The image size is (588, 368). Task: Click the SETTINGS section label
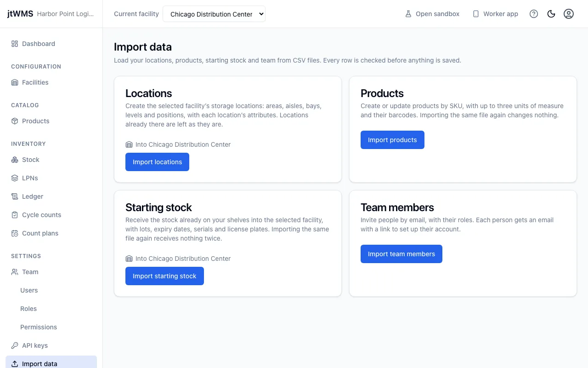tap(26, 256)
